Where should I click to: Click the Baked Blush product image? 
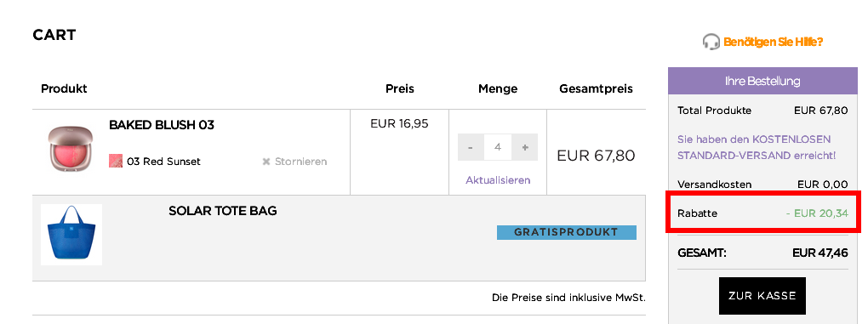pos(70,148)
